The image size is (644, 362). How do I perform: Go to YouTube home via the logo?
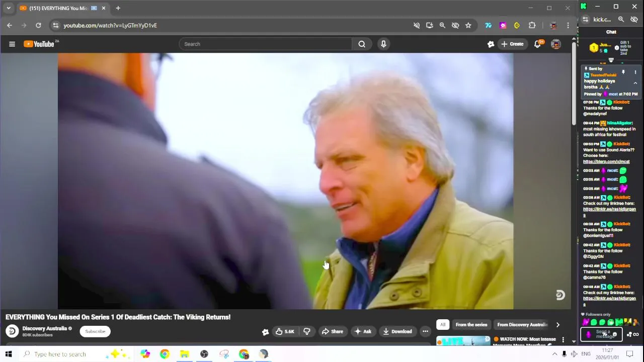pyautogui.click(x=39, y=44)
